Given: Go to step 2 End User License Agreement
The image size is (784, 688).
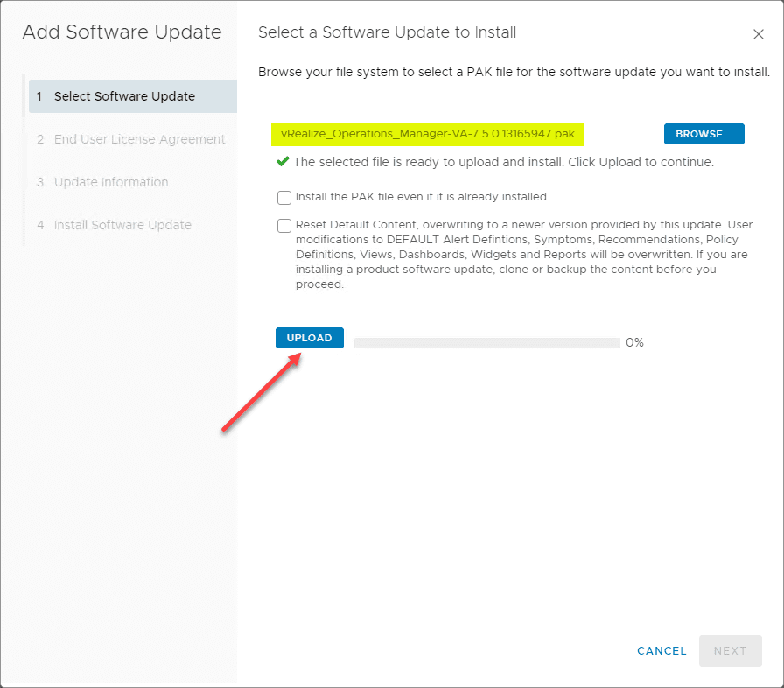Looking at the screenshot, I should 131,139.
